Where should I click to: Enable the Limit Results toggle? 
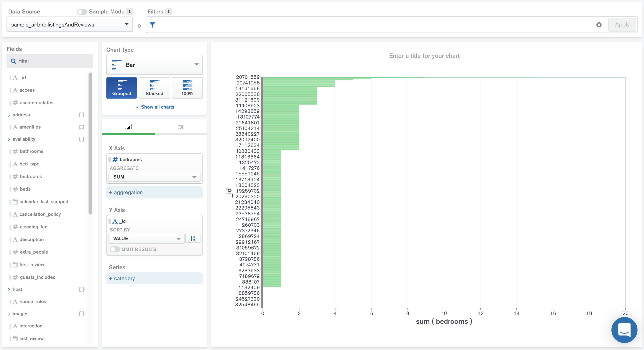coord(115,249)
